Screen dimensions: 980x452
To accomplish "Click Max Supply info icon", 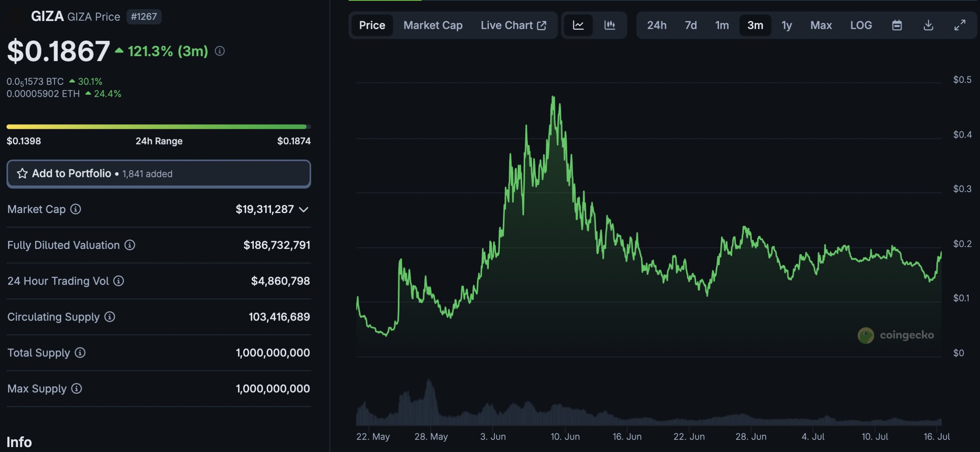I will pyautogui.click(x=77, y=389).
